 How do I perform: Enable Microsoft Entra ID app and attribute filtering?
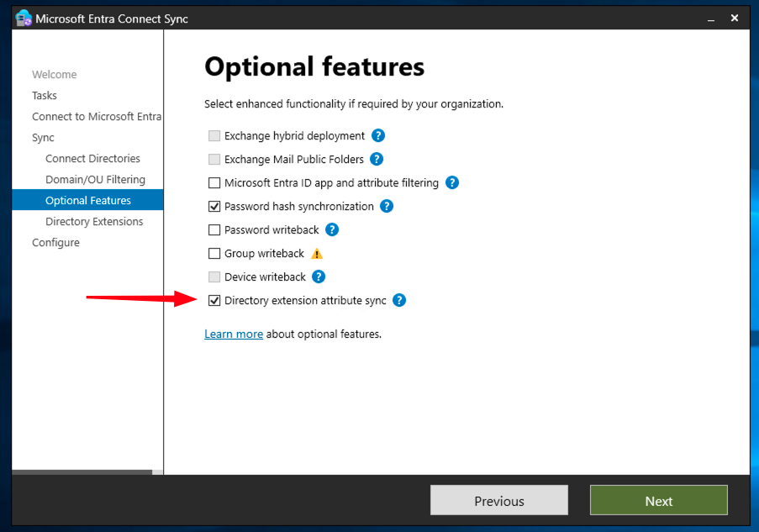214,182
